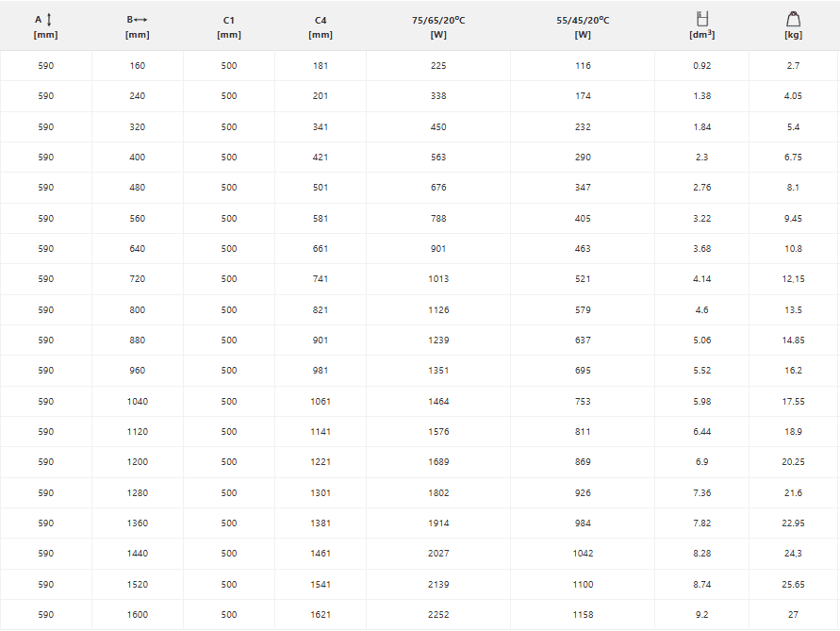Click the water volume container icon
Screen dimensions: 840x631
(702, 19)
